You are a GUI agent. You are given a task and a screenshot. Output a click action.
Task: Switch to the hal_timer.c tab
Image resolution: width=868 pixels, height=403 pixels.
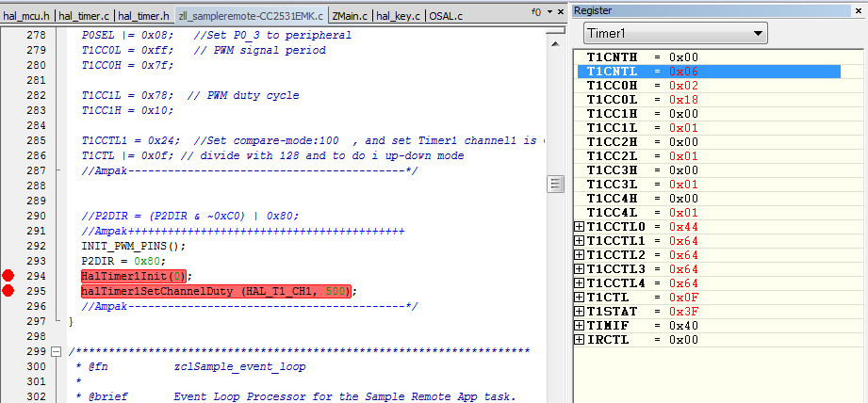click(85, 16)
